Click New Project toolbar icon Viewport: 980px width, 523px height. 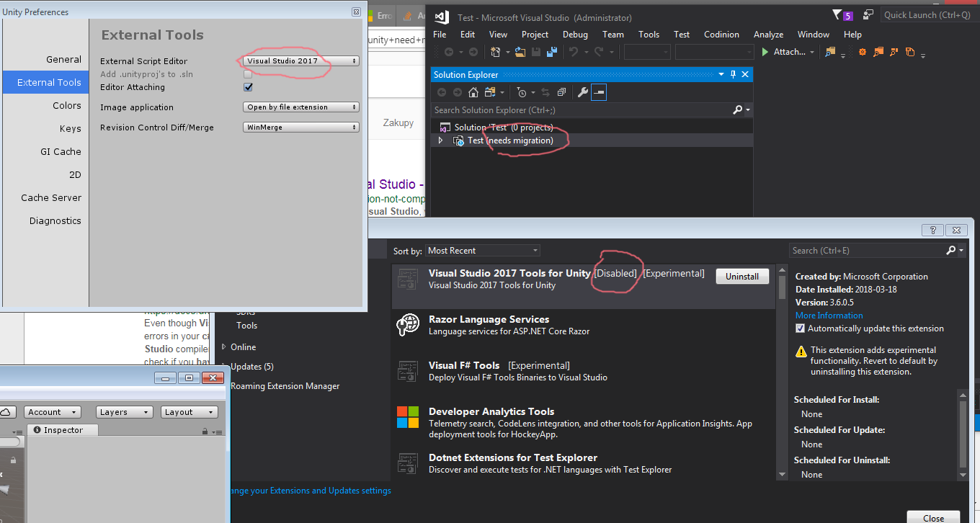(x=496, y=52)
